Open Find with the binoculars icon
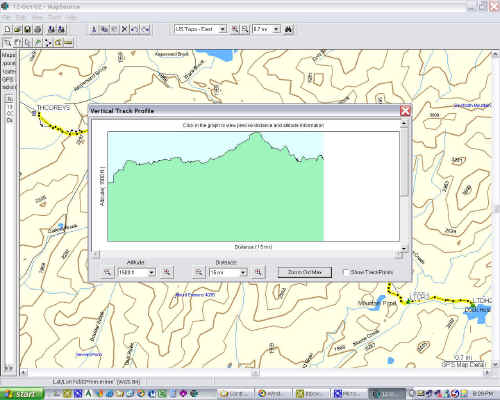This screenshot has width=500, height=400. click(x=289, y=29)
